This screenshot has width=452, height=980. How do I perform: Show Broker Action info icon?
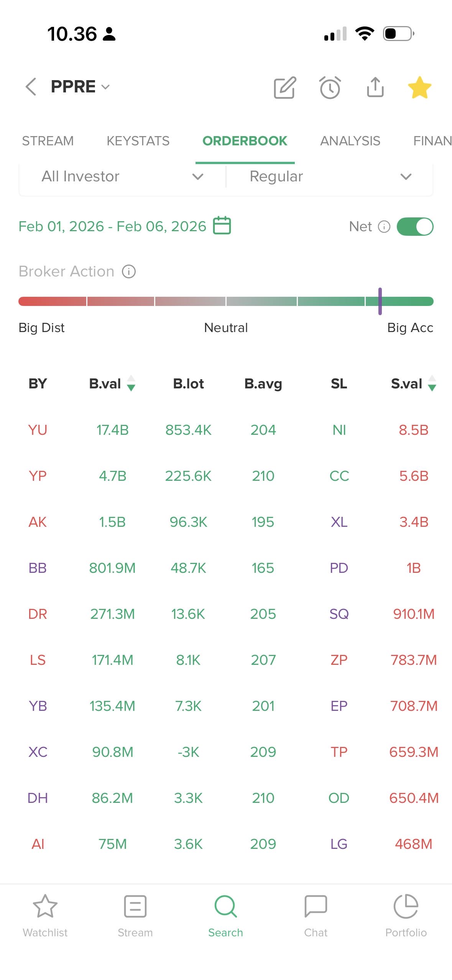click(129, 272)
